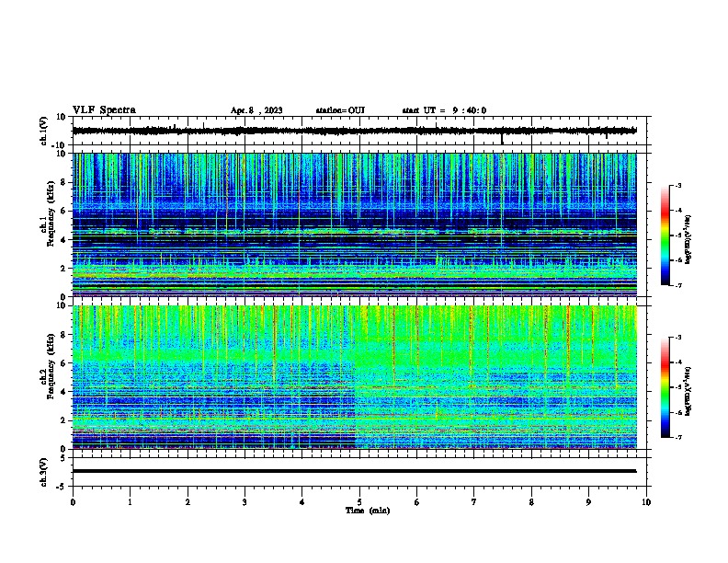
Task: Click the x-axis tick label "5" at bottom
Action: [x=359, y=502]
